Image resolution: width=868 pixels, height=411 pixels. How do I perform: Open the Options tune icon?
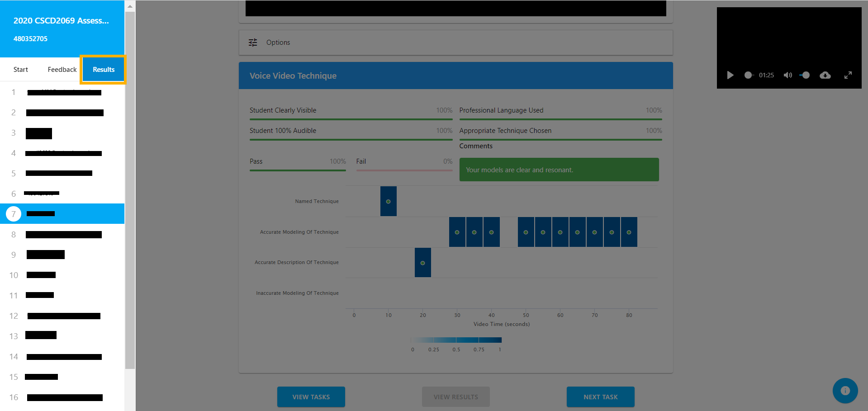tap(253, 43)
